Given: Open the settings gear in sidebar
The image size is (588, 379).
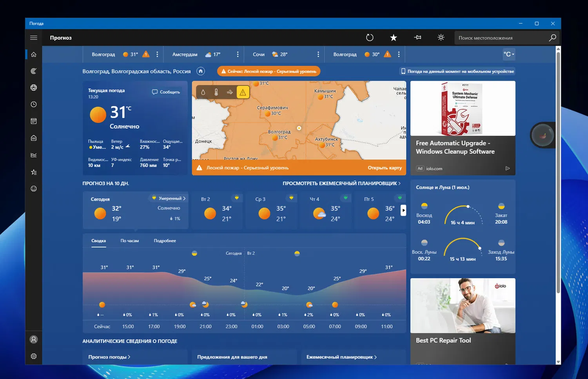Looking at the screenshot, I should [x=34, y=356].
